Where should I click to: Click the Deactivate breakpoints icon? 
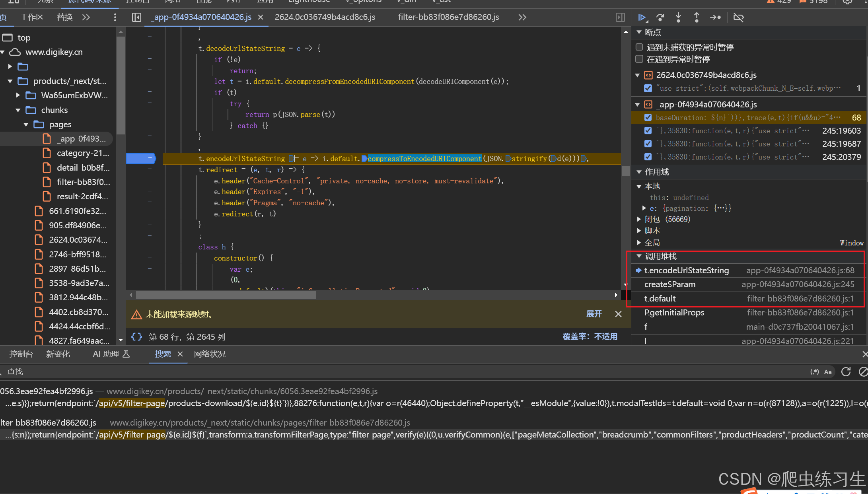coord(738,18)
